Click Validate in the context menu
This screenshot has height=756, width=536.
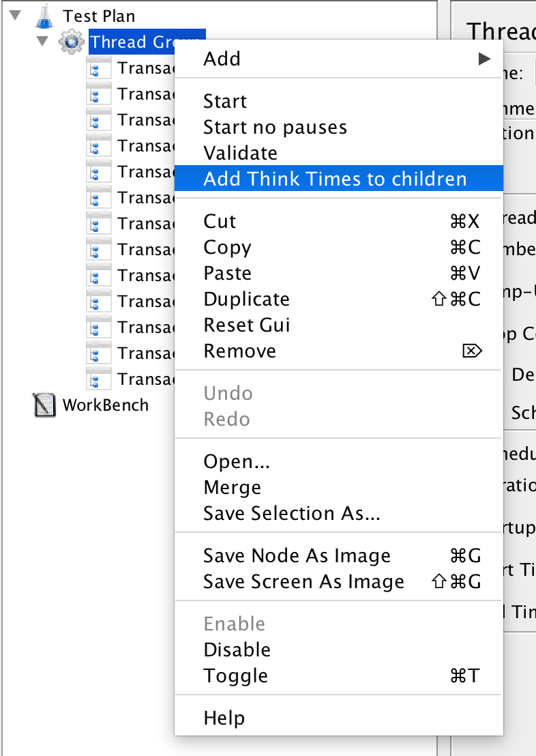pos(240,154)
